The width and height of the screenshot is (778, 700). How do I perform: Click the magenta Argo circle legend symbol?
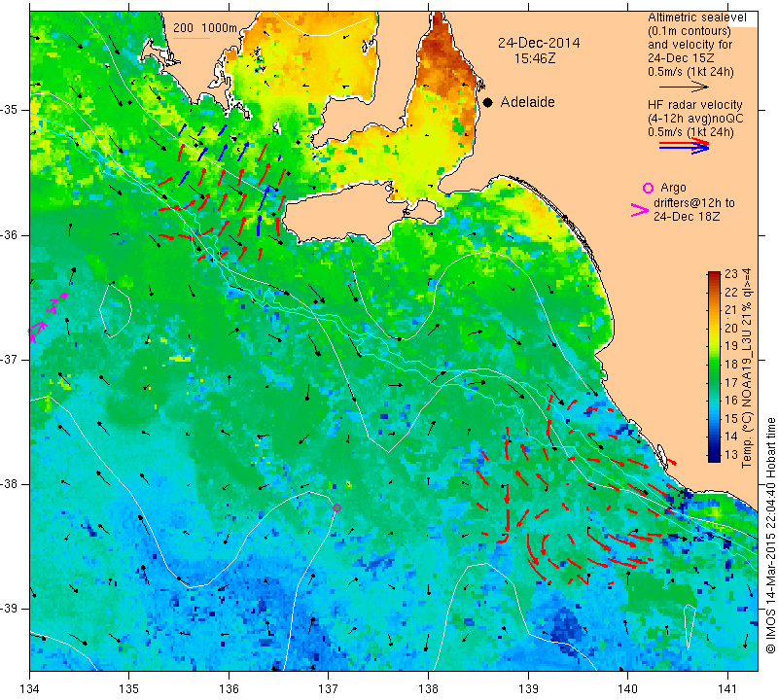click(648, 188)
